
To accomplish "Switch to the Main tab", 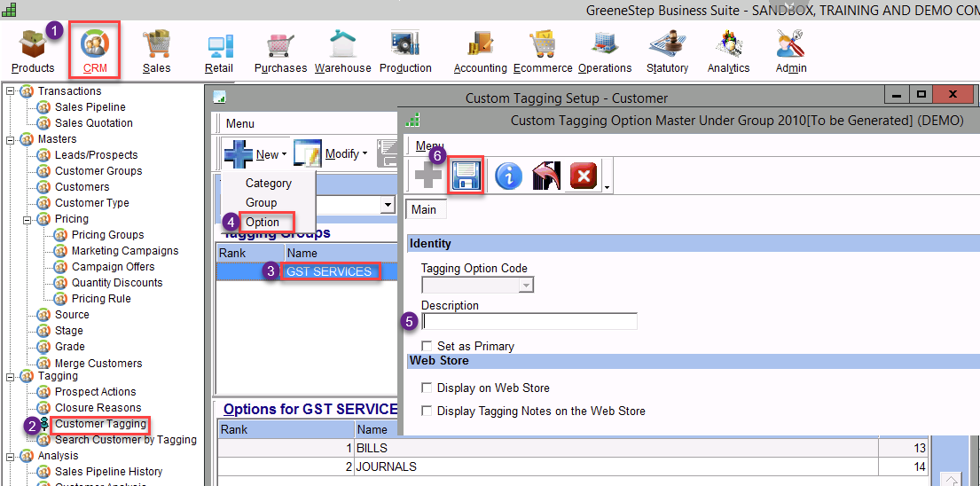I will click(x=424, y=209).
